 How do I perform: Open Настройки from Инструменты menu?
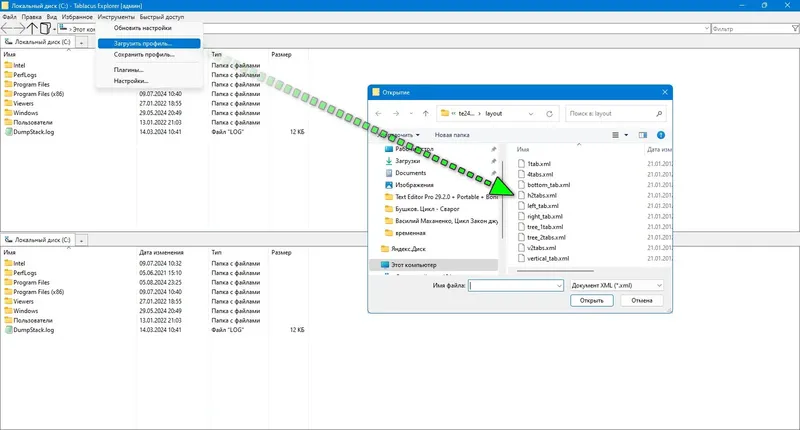(149, 81)
